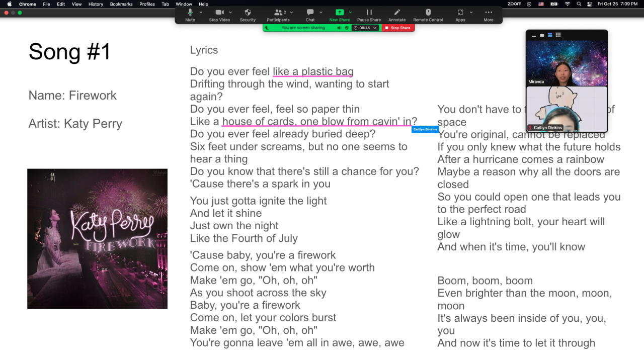The width and height of the screenshot is (644, 362).
Task: Show the Participants panel
Action: [x=278, y=15]
